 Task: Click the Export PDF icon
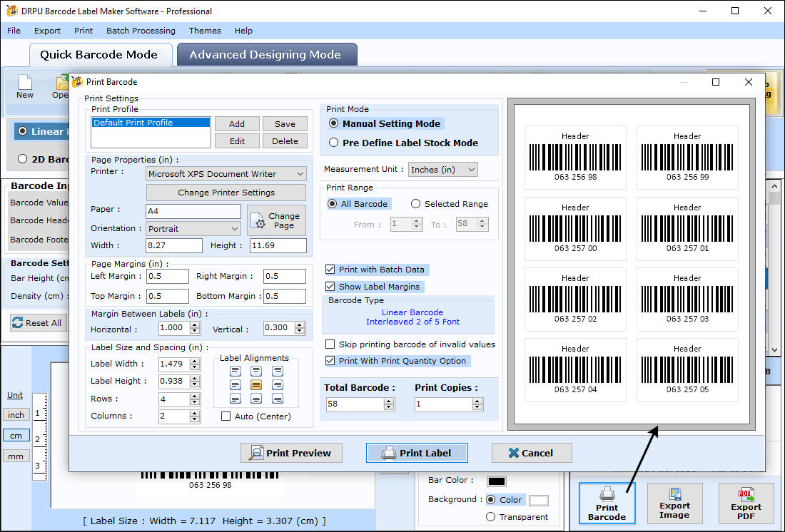[x=746, y=494]
